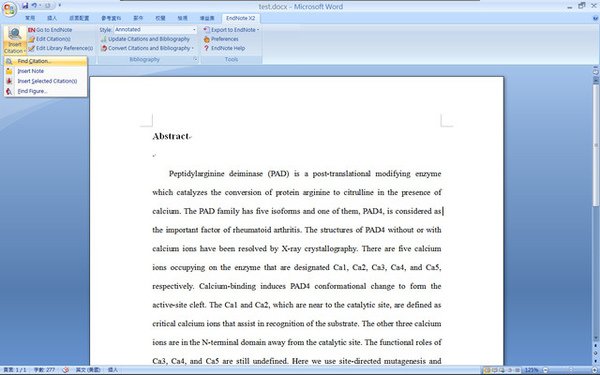
Task: Click the vertical scrollbar down arrow
Action: click(595, 338)
